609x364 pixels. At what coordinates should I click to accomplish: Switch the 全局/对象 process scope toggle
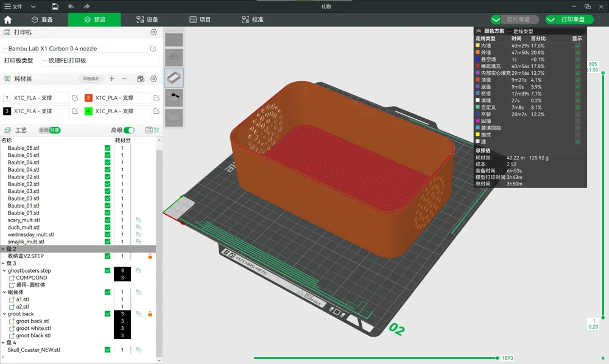point(49,130)
